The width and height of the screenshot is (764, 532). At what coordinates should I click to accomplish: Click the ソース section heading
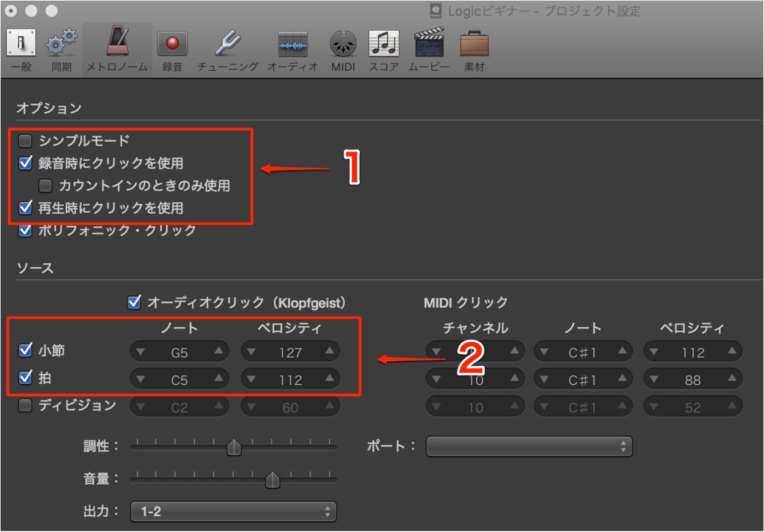tap(35, 268)
